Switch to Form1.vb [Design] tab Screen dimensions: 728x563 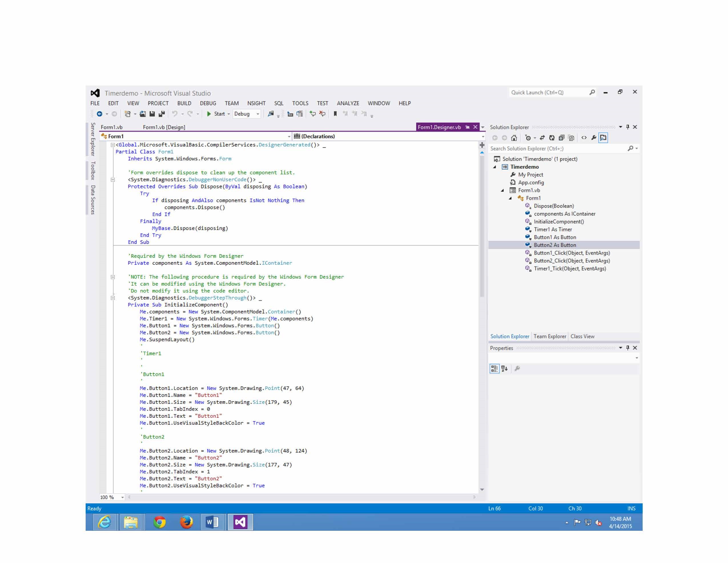164,127
